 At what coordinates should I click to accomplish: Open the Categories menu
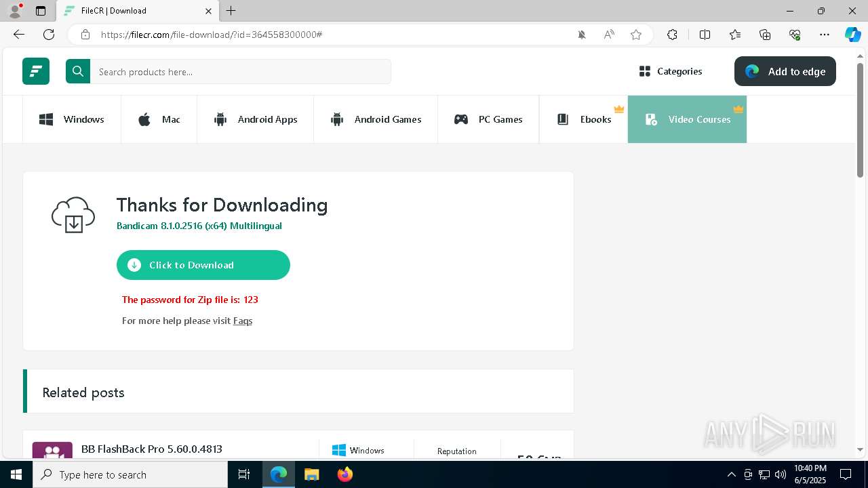click(x=671, y=71)
